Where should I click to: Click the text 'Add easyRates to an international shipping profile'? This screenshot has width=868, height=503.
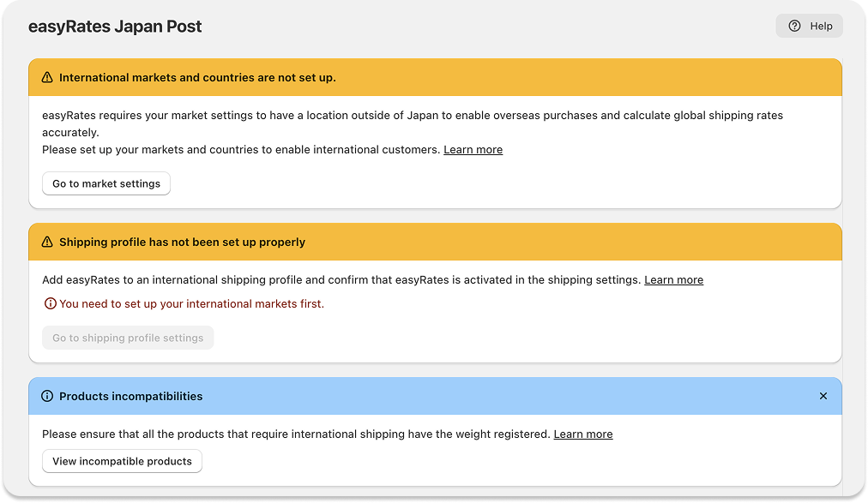172,279
